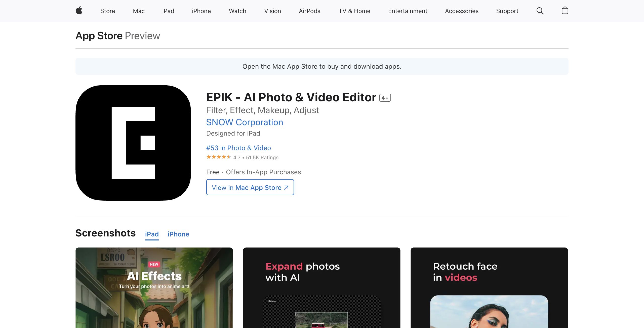
Task: Click the Apple logo icon
Action: click(79, 11)
